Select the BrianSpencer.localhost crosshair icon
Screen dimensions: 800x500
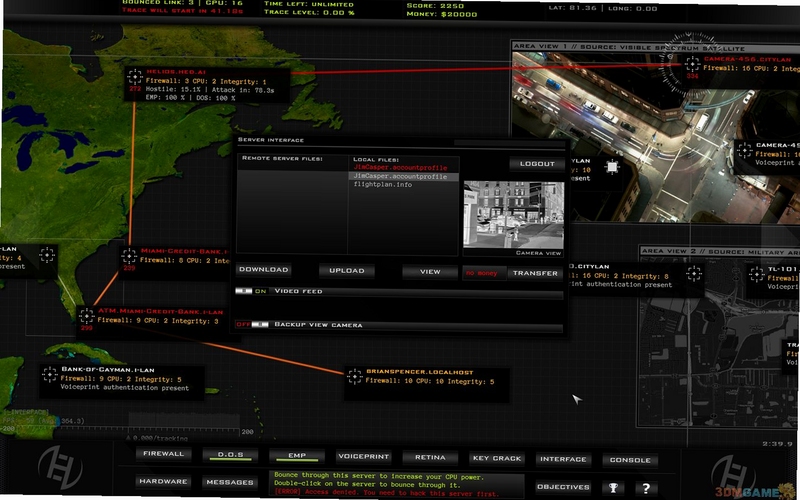(355, 377)
